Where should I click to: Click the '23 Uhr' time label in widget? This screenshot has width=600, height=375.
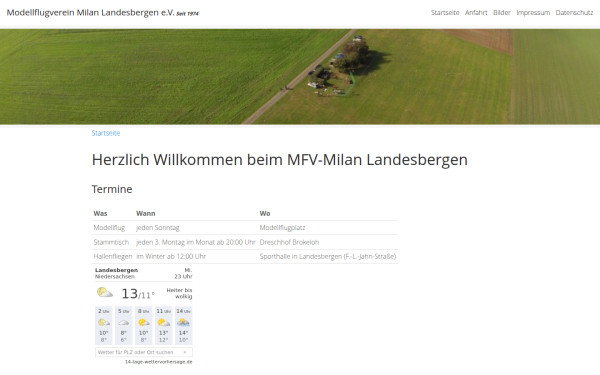(183, 276)
